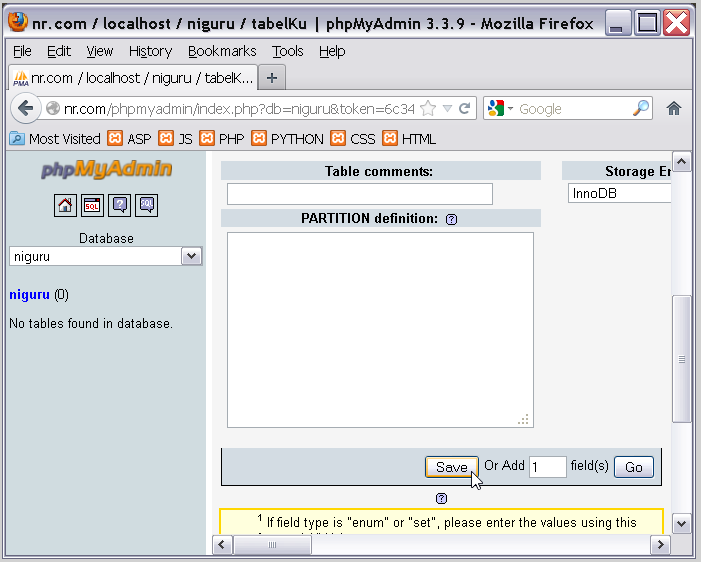Maximize the Firefox window
The image size is (701, 562).
tap(647, 23)
